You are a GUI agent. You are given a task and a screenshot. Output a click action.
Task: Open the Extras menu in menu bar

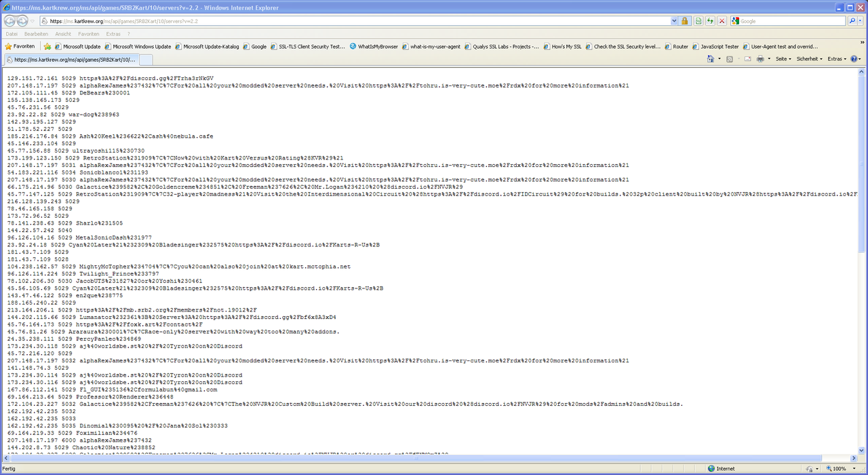[113, 33]
